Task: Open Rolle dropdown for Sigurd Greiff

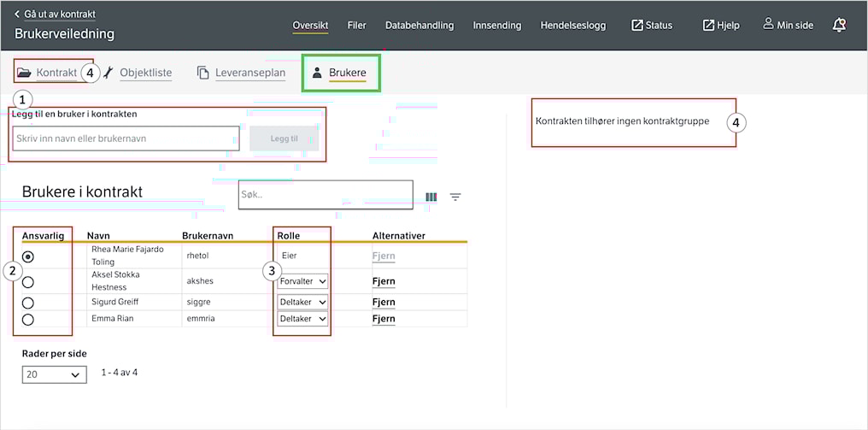Action: [x=302, y=302]
